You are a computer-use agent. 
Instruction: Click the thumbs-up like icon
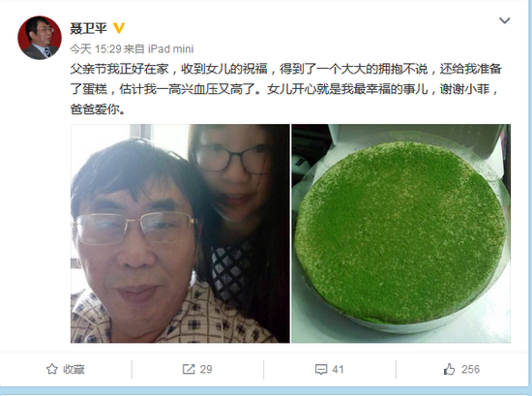(x=449, y=369)
